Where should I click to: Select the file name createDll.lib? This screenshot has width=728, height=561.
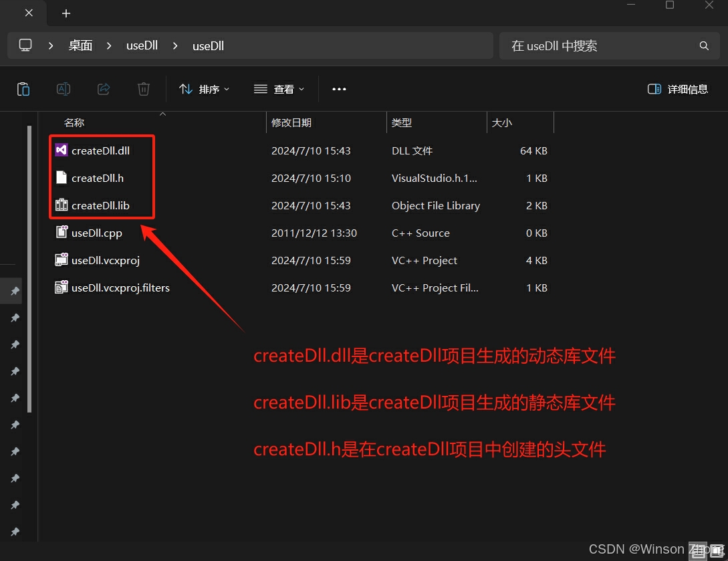coord(100,205)
